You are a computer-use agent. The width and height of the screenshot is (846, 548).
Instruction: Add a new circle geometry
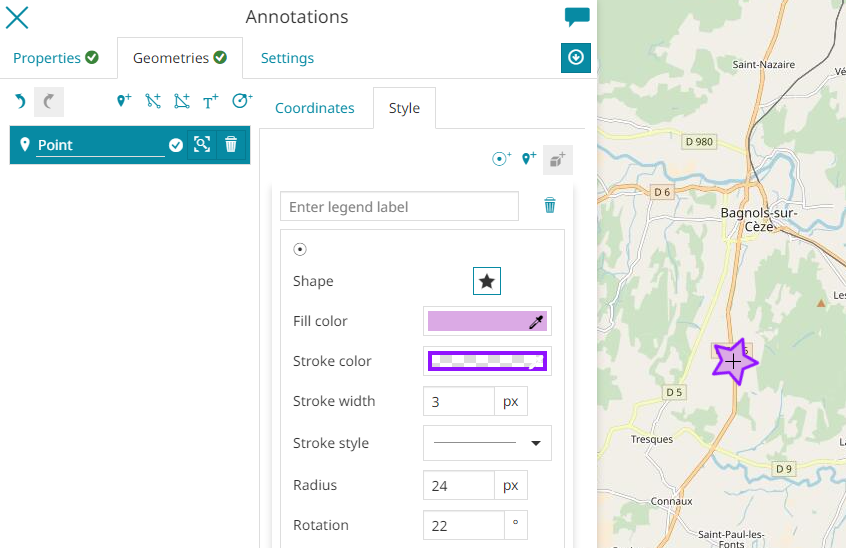[242, 101]
